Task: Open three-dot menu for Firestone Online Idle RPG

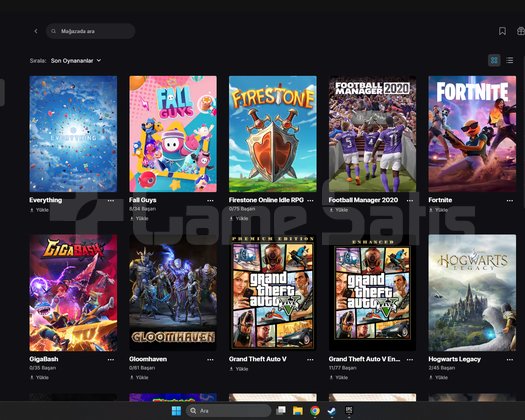Action: point(310,201)
